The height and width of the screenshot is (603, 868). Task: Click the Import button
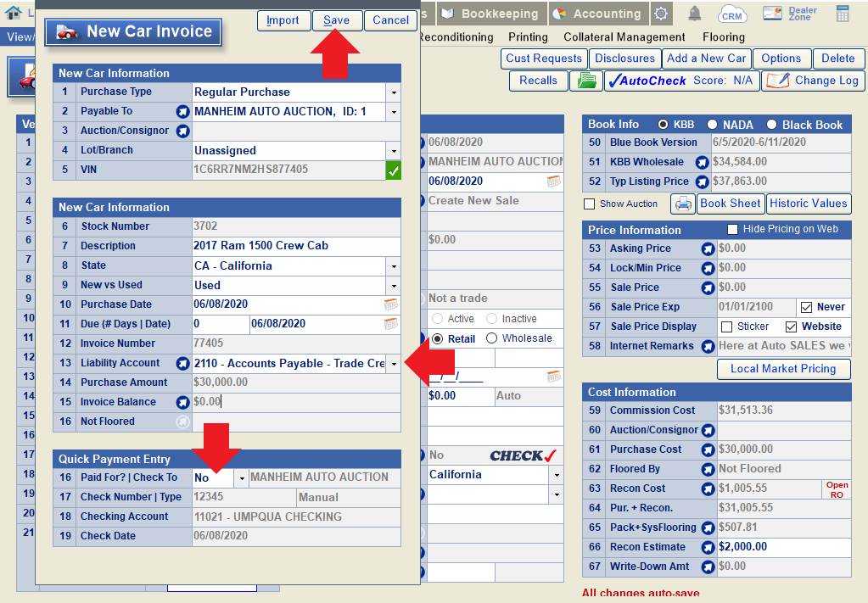(x=283, y=20)
